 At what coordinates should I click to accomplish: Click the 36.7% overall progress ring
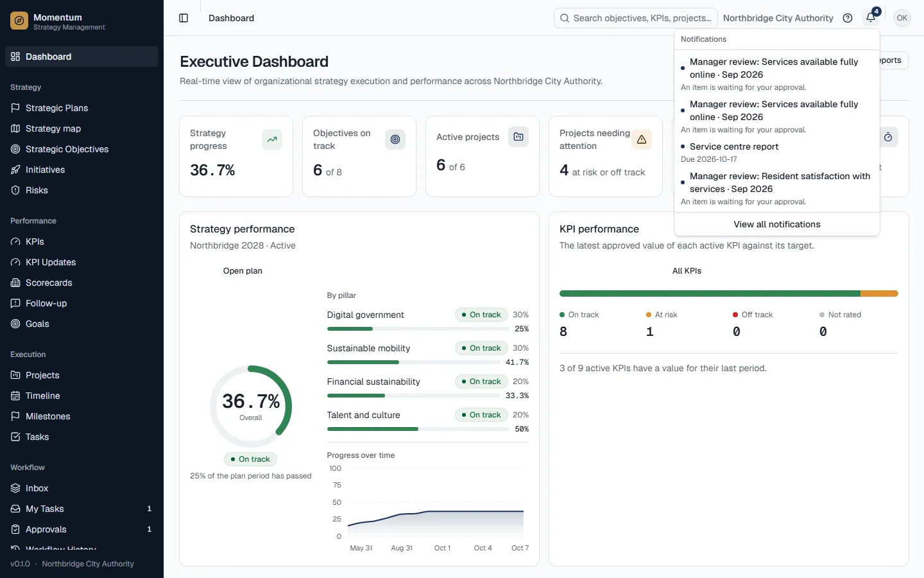(251, 407)
